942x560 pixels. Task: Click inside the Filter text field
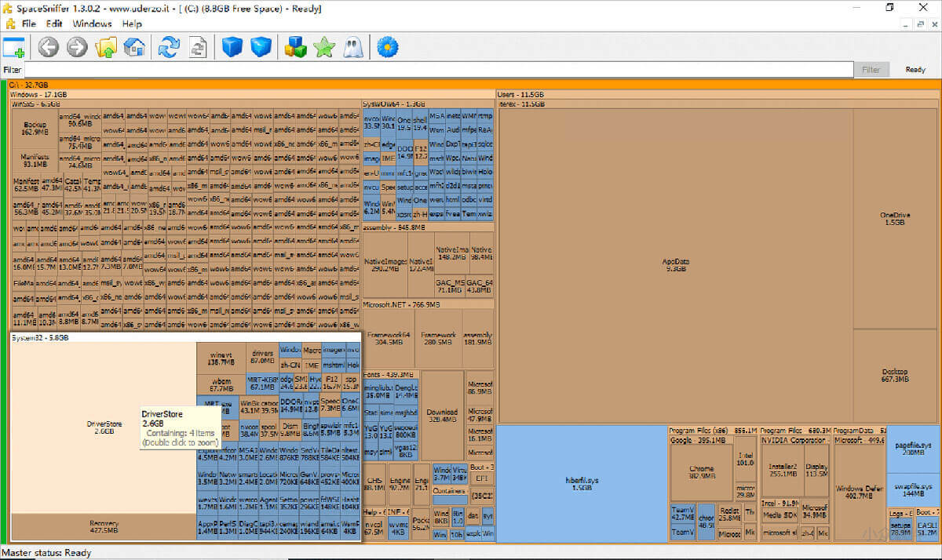pyautogui.click(x=440, y=70)
